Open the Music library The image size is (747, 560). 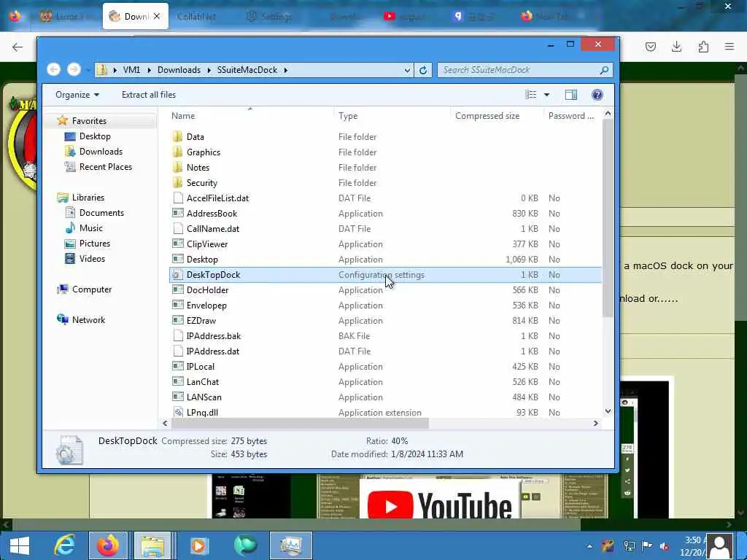coord(90,228)
